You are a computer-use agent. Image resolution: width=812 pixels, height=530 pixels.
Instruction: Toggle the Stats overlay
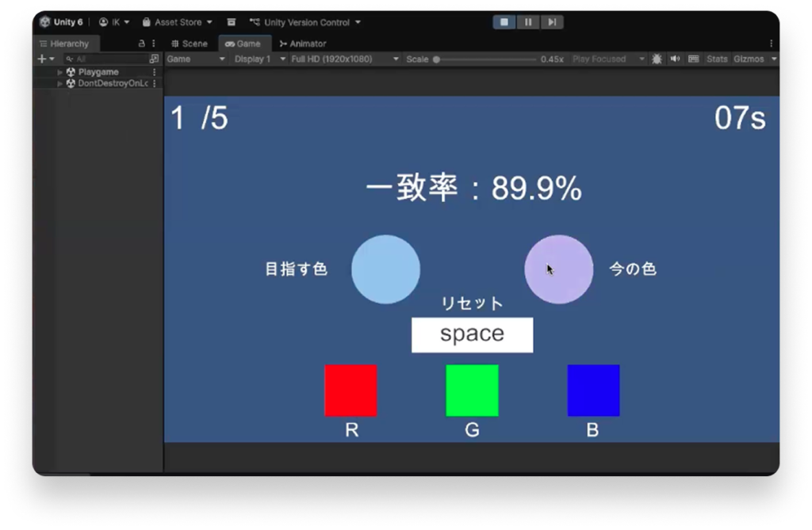point(717,59)
